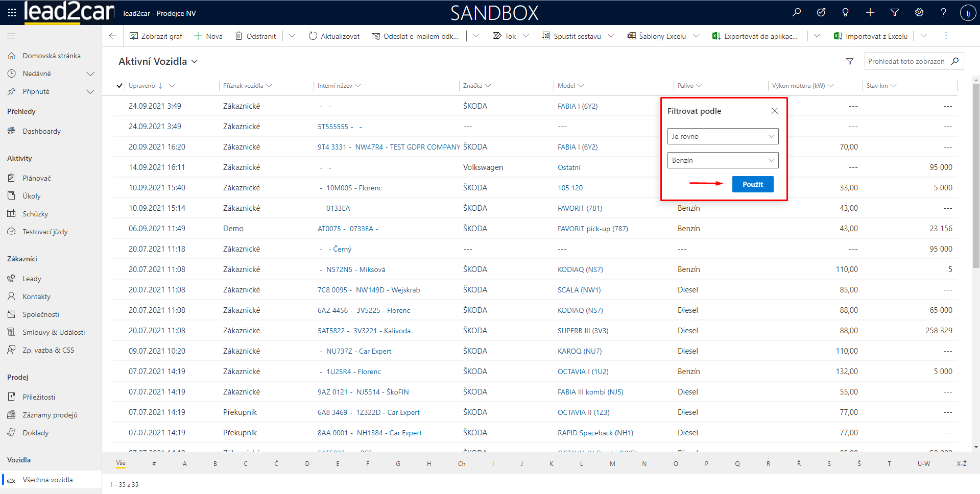Open the 'Je rovno' operator dropdown

tap(723, 136)
